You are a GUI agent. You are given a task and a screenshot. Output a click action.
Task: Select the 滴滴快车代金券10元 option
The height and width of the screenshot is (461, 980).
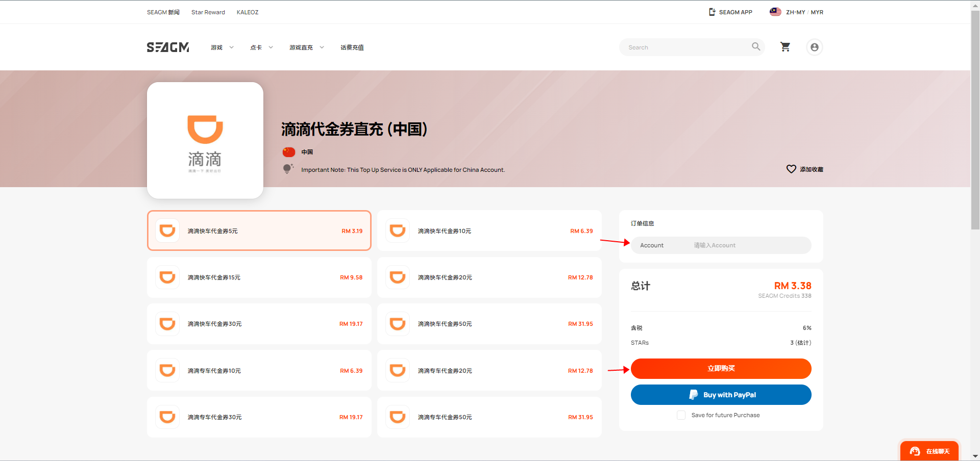pos(489,231)
